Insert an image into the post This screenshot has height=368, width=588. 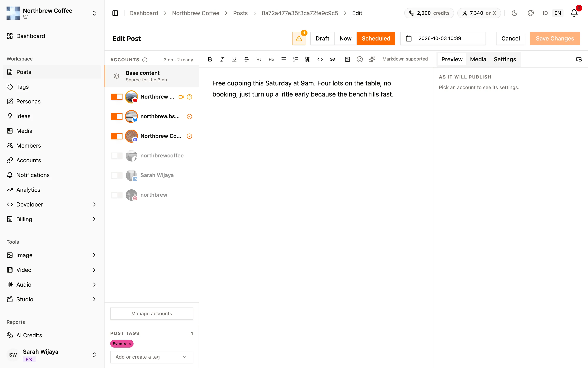tap(347, 59)
